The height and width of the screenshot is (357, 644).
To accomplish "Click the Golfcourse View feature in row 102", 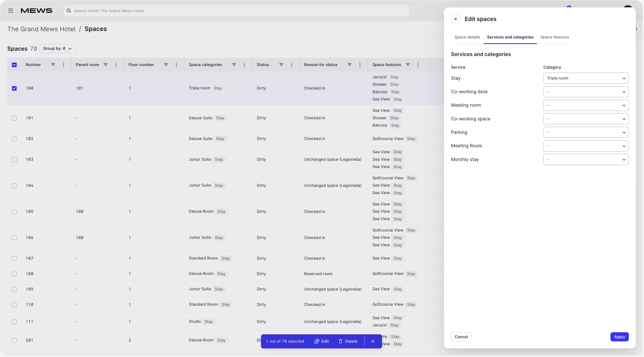I will pos(388,139).
